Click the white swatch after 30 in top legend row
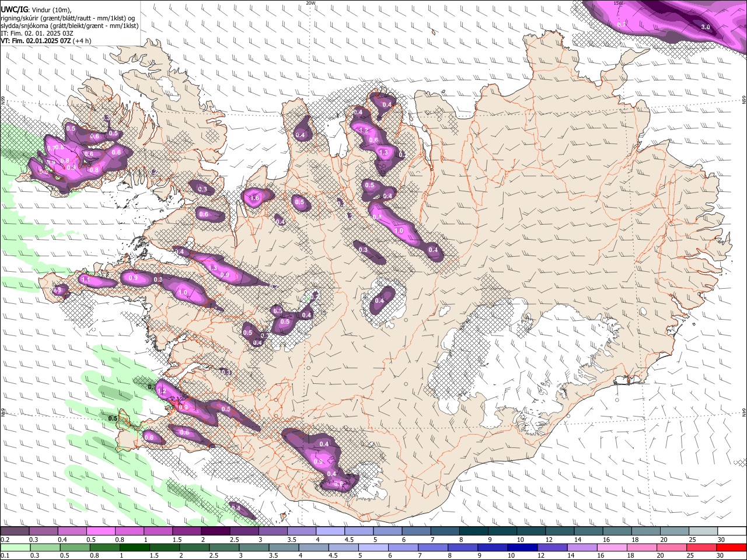This screenshot has height=560, width=747. [732, 531]
